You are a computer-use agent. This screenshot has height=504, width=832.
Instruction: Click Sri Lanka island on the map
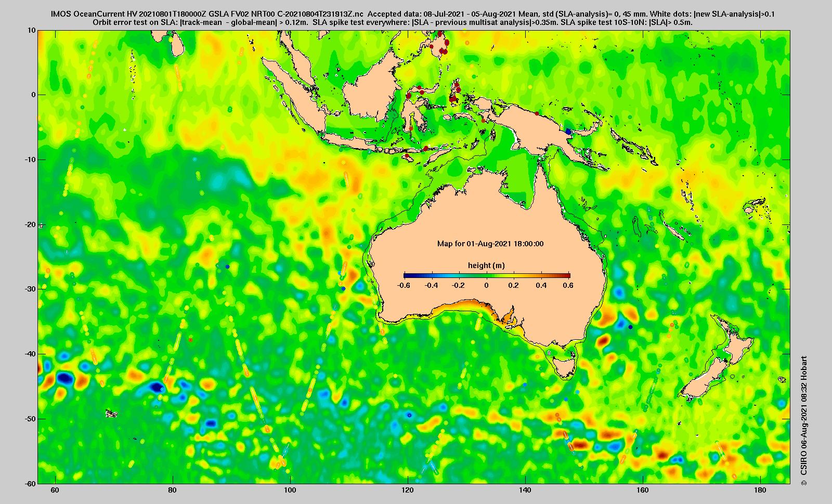(178, 44)
